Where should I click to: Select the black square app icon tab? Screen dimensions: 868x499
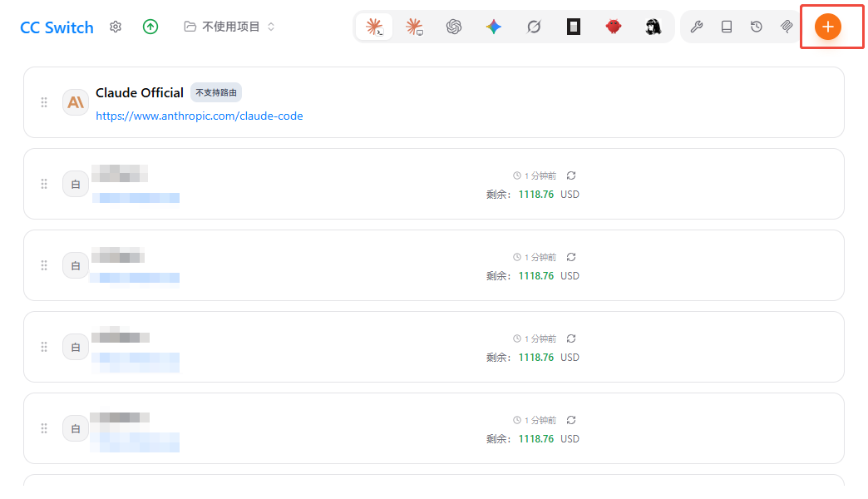click(574, 27)
